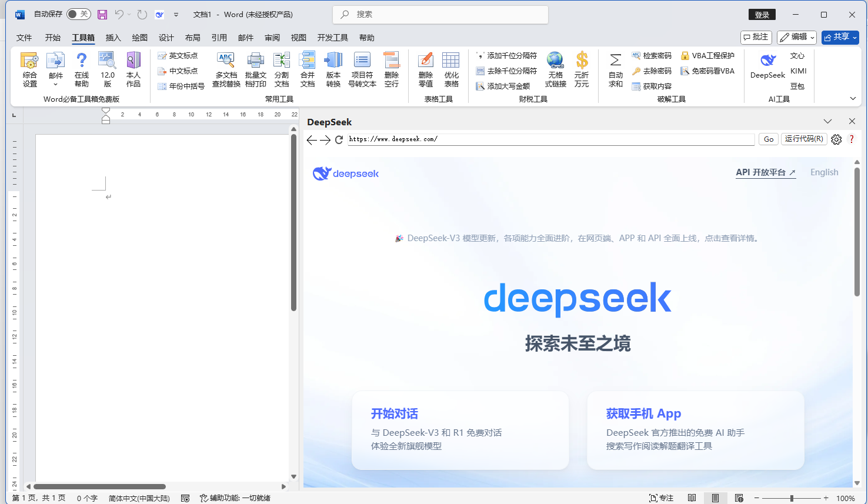Collapse the ribbon with chevron arrow

coord(853,99)
